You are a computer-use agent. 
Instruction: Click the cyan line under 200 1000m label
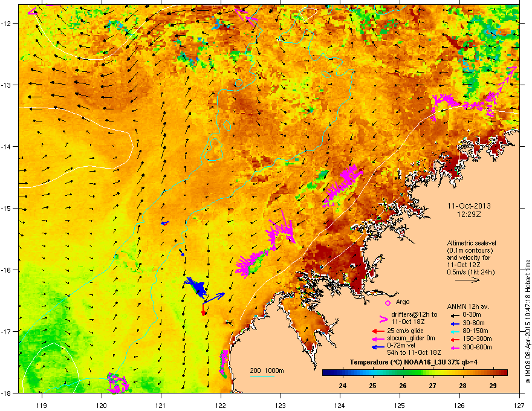pos(262,376)
